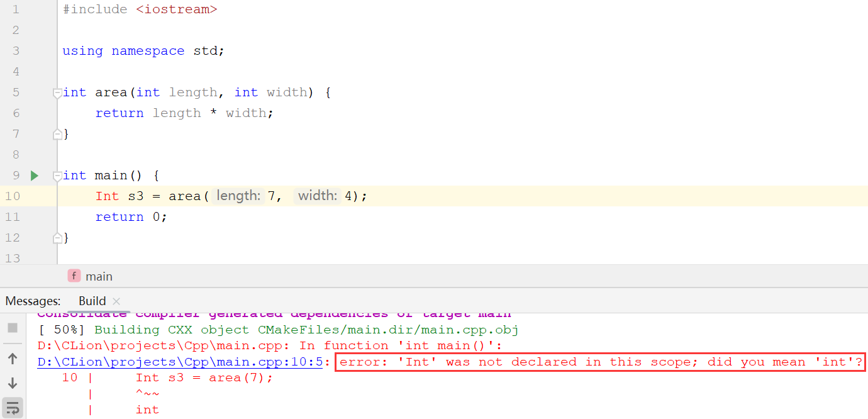Jump to next message with down arrow

tap(13, 383)
